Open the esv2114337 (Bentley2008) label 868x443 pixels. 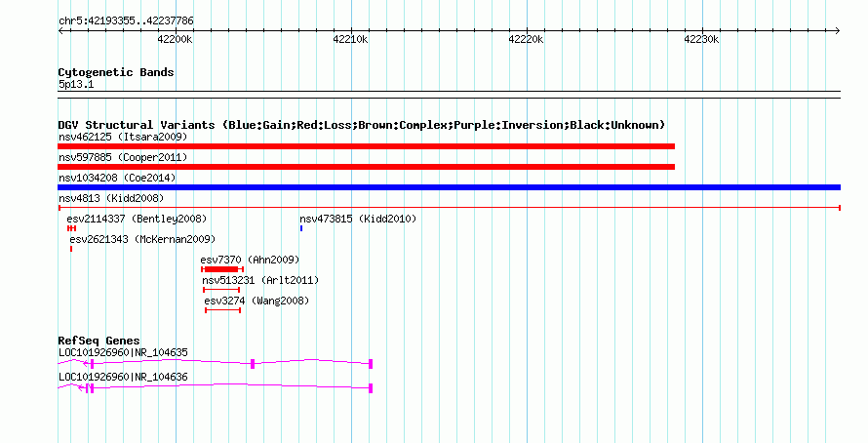pyautogui.click(x=137, y=219)
